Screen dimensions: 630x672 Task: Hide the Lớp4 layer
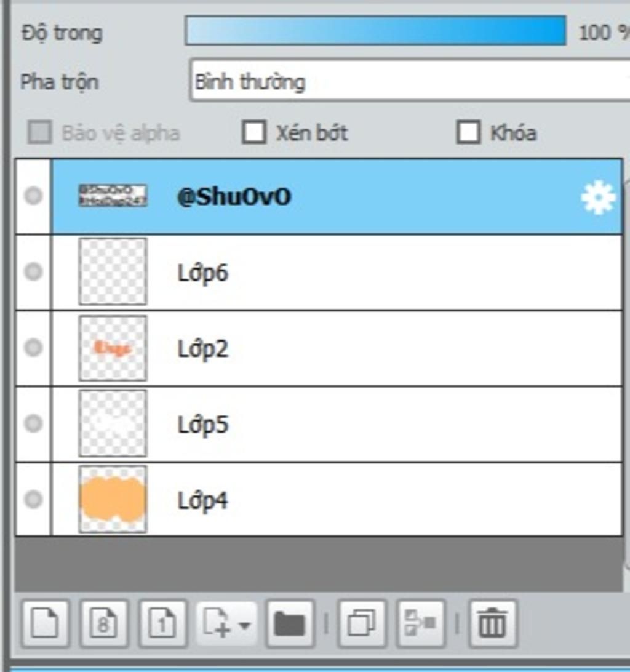click(33, 499)
